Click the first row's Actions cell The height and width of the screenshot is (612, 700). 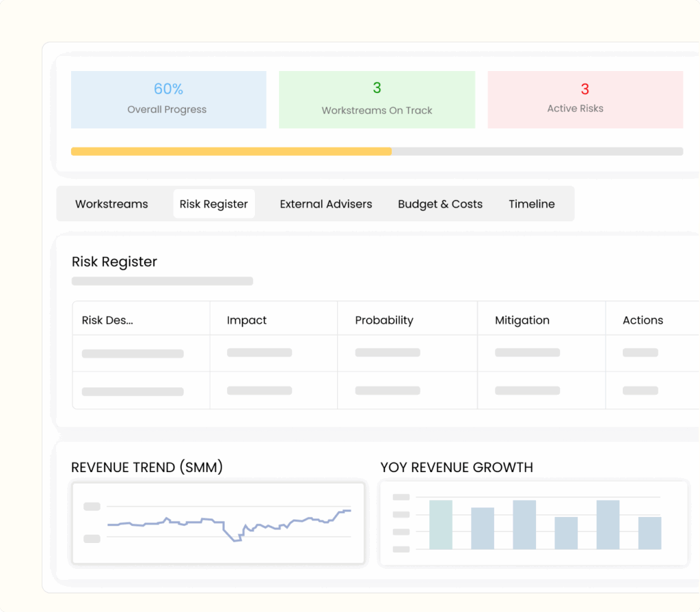pyautogui.click(x=641, y=353)
